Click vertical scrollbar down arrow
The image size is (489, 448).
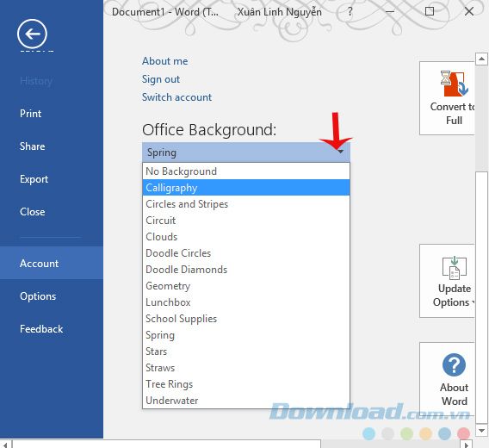481,431
